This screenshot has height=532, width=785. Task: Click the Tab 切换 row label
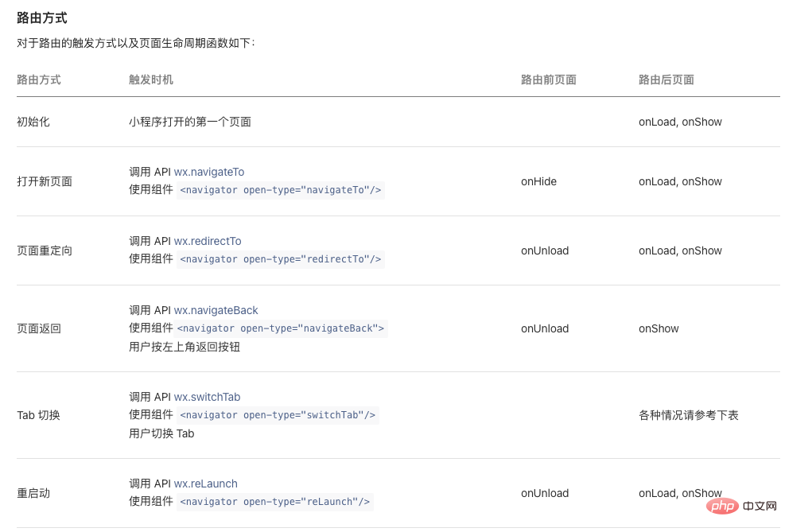(x=38, y=415)
